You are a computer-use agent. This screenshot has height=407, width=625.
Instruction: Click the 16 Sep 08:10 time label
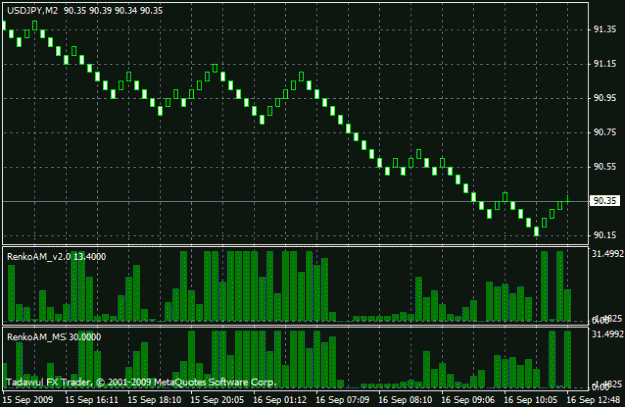(x=405, y=399)
